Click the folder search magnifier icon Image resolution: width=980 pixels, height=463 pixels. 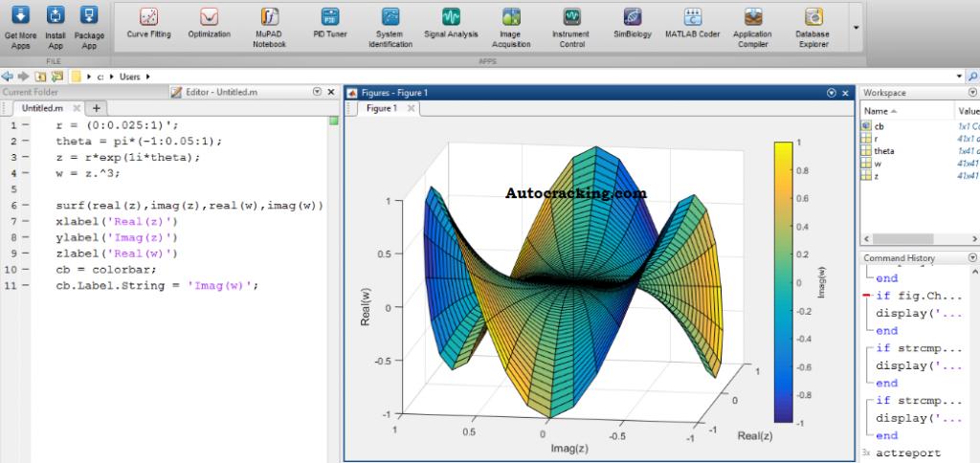coord(973,77)
